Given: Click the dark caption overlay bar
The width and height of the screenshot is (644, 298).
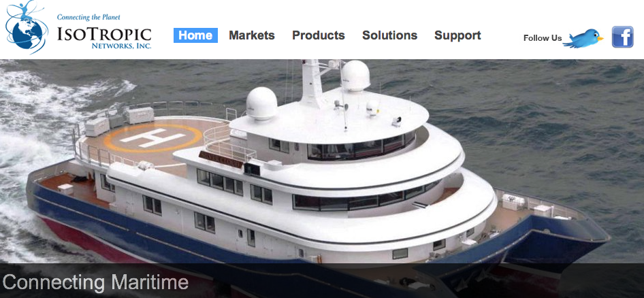Looking at the screenshot, I should (x=322, y=281).
